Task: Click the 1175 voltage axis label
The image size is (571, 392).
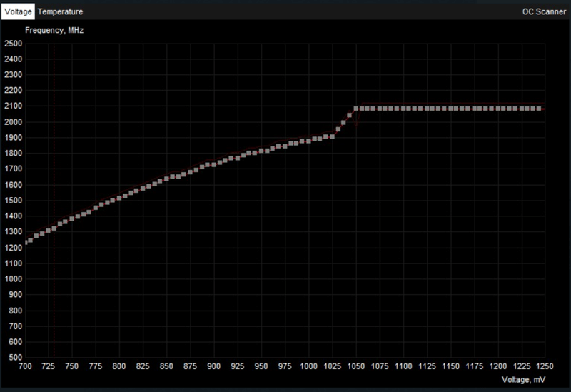Action: [475, 366]
